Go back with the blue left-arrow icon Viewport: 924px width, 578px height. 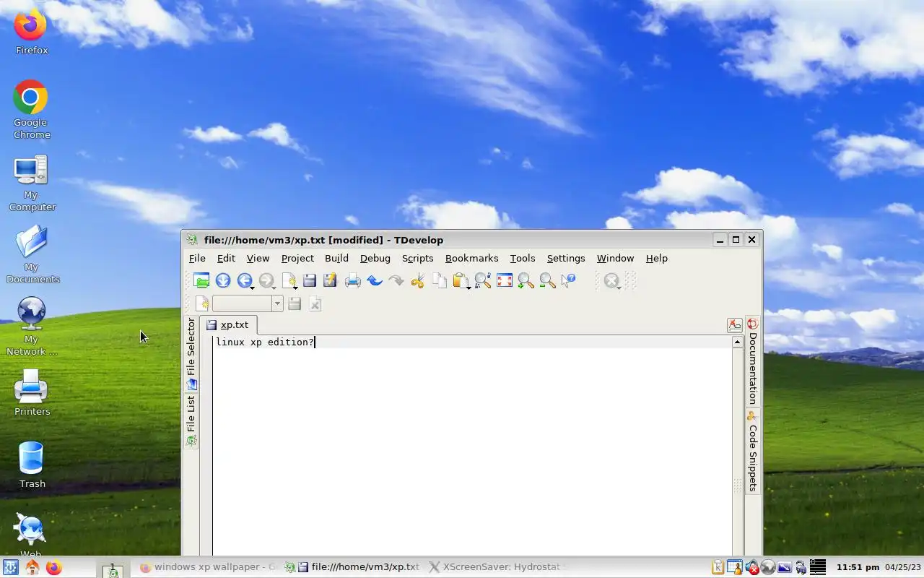coord(244,280)
